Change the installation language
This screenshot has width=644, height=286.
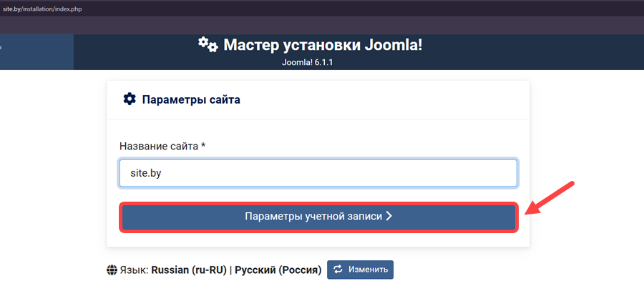coord(360,270)
